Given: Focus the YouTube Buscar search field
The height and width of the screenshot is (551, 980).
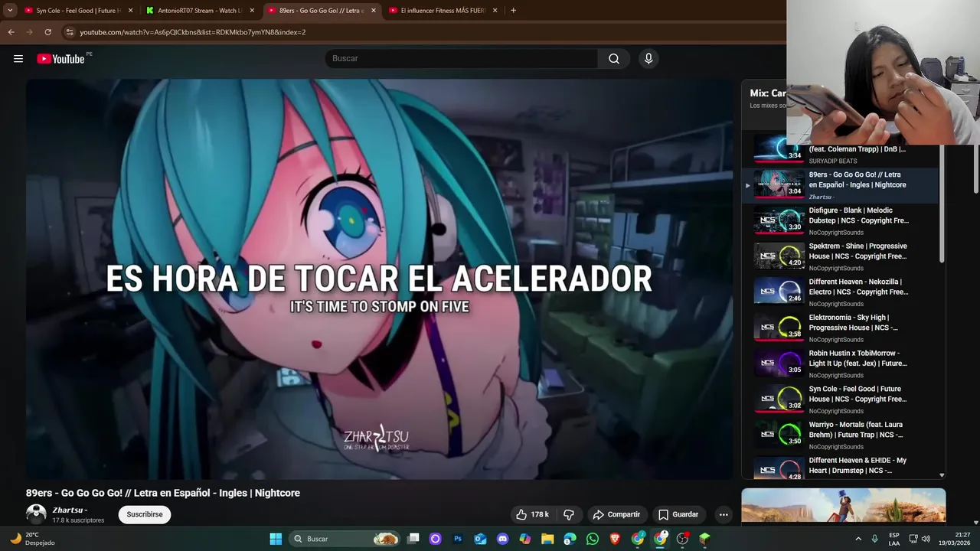Looking at the screenshot, I should (x=462, y=59).
